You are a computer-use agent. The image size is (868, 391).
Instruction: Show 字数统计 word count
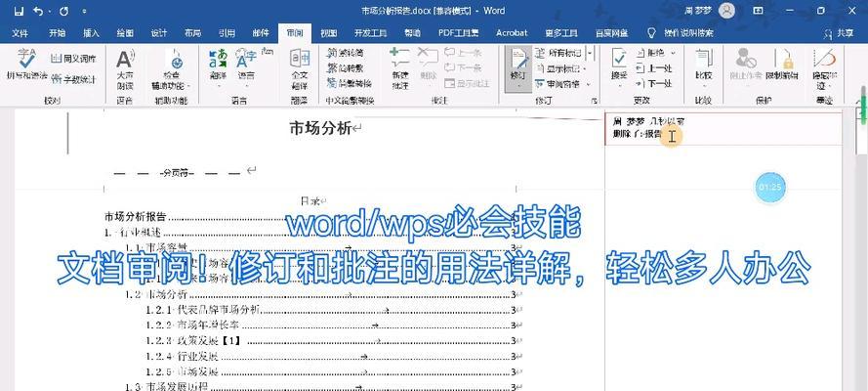click(73, 79)
